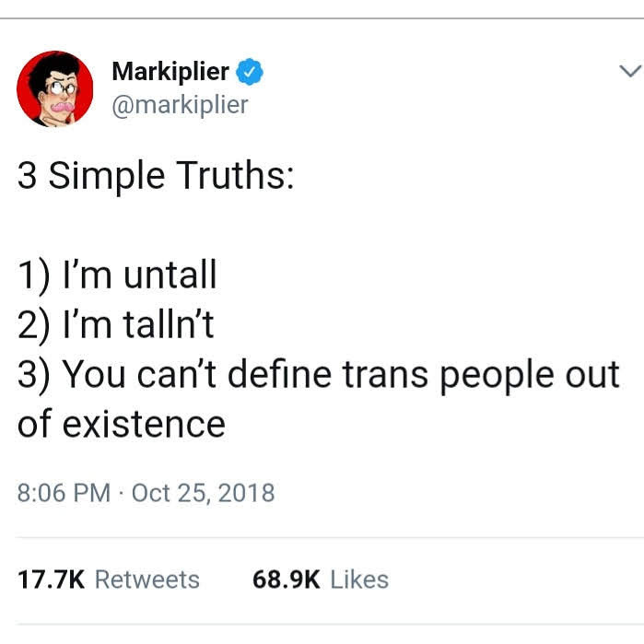Click the blue verified badge icon
644x644 pixels.
click(250, 71)
